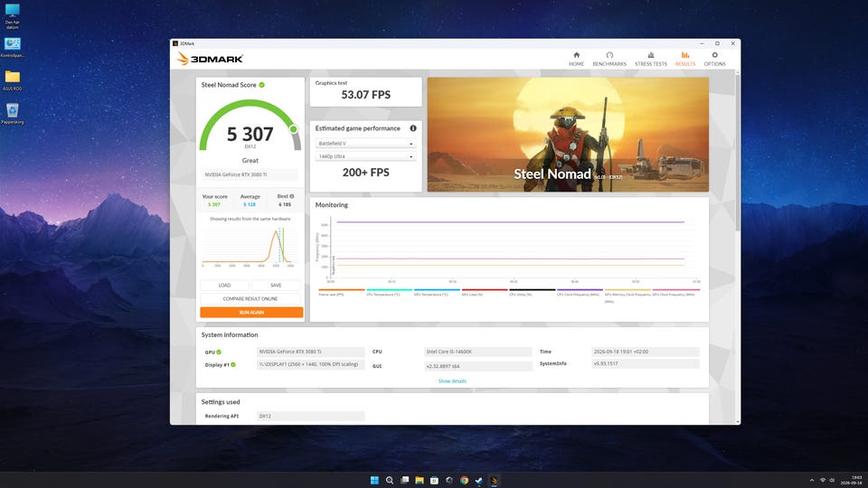Click the Display #1 resolution field
Screen dimensions: 868x488
point(310,364)
